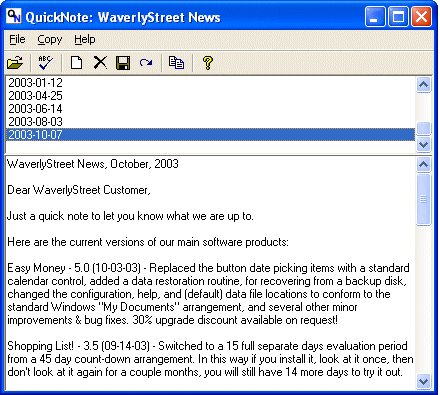
Task: Delete the note using the X icon
Action: (100, 62)
